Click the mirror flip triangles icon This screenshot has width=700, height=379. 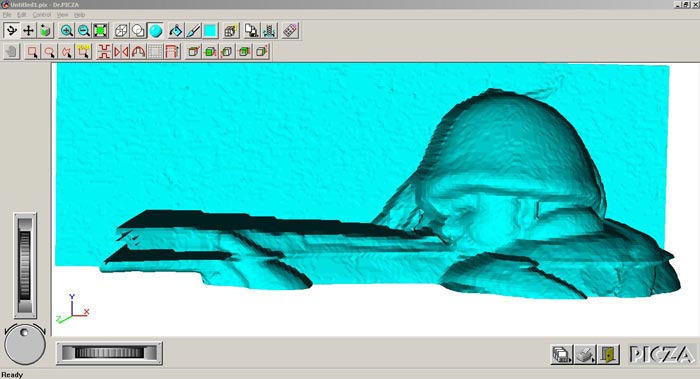click(121, 51)
